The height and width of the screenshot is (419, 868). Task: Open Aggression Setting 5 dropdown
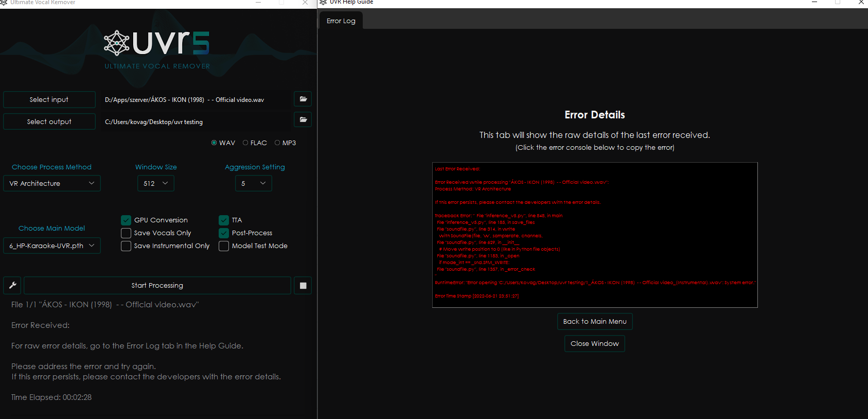pyautogui.click(x=254, y=183)
